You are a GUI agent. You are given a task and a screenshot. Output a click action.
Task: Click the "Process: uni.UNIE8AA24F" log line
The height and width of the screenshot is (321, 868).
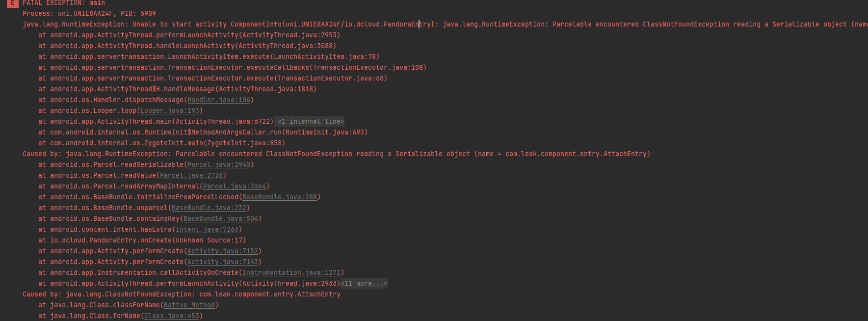pyautogui.click(x=89, y=13)
